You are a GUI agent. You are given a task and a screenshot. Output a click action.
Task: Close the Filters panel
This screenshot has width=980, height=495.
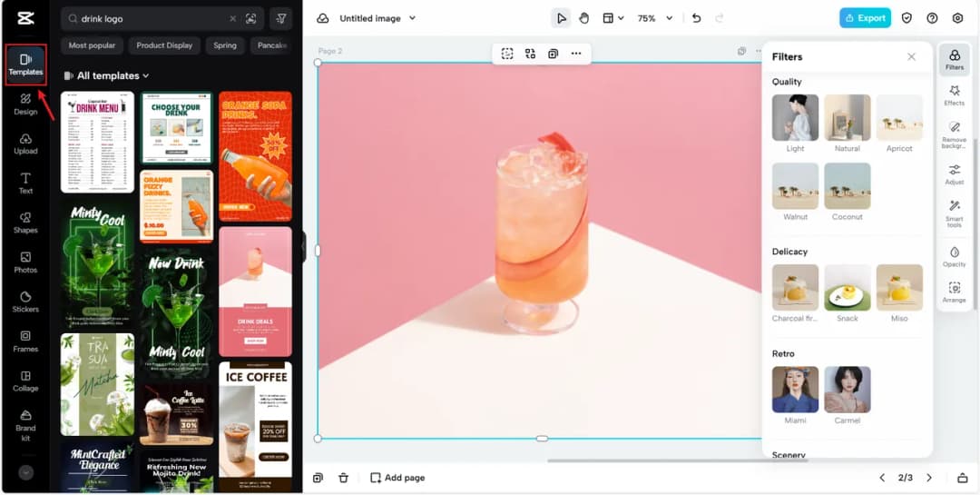coord(911,56)
